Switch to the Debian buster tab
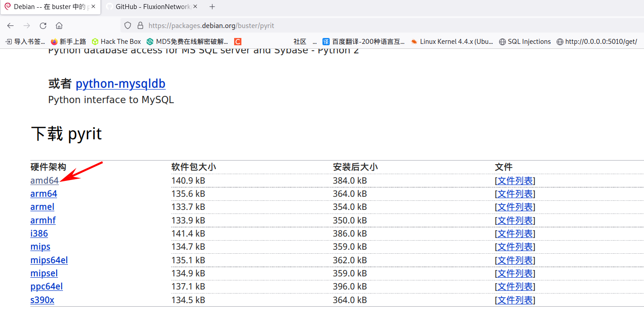This screenshot has height=313, width=644. point(50,6)
